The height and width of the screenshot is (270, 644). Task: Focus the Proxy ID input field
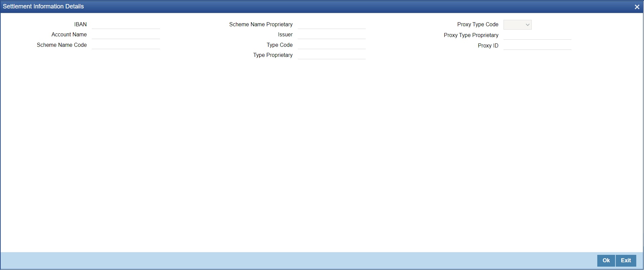tap(537, 45)
